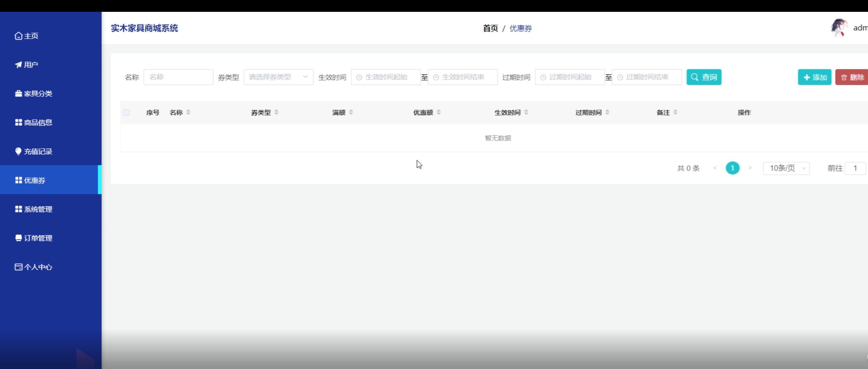868x369 pixels.
Task: Click the lightbulb icon for 充值记录
Action: 18,151
